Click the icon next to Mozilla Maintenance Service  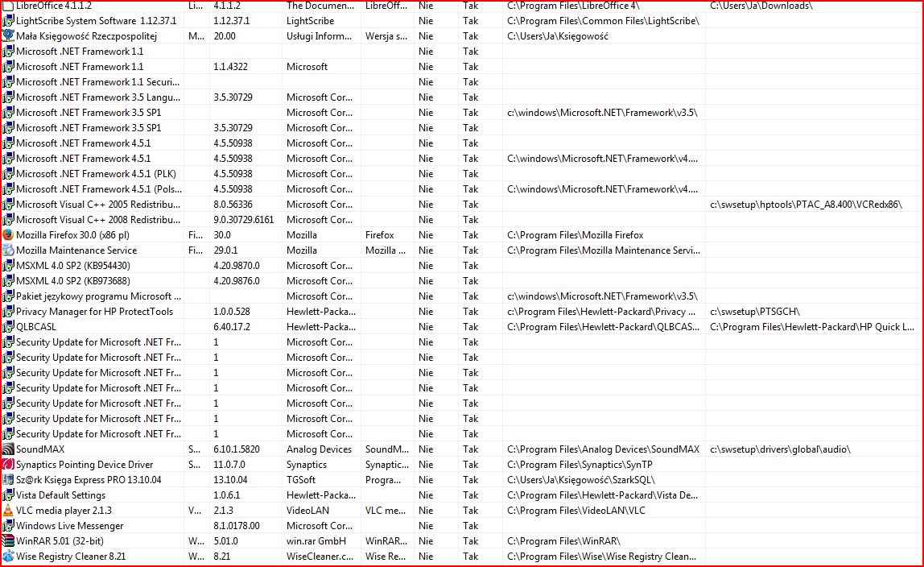pyautogui.click(x=8, y=250)
